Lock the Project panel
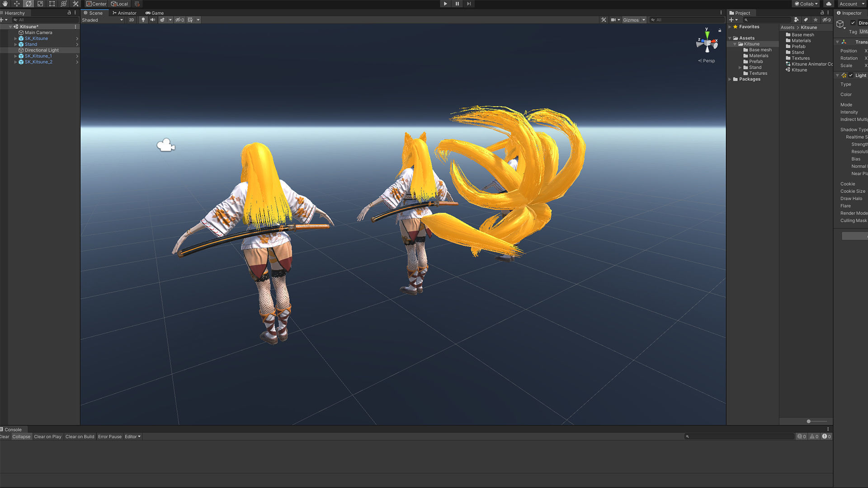 coord(822,13)
